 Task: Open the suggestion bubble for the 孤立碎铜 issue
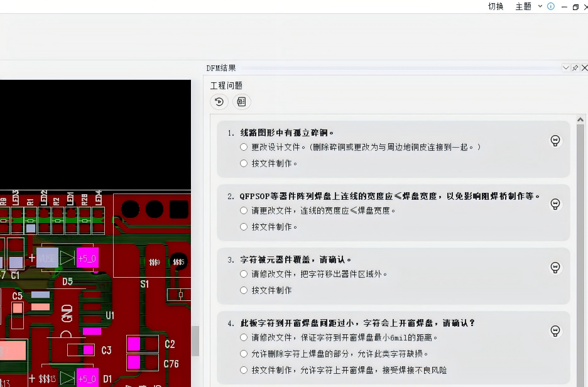(555, 140)
